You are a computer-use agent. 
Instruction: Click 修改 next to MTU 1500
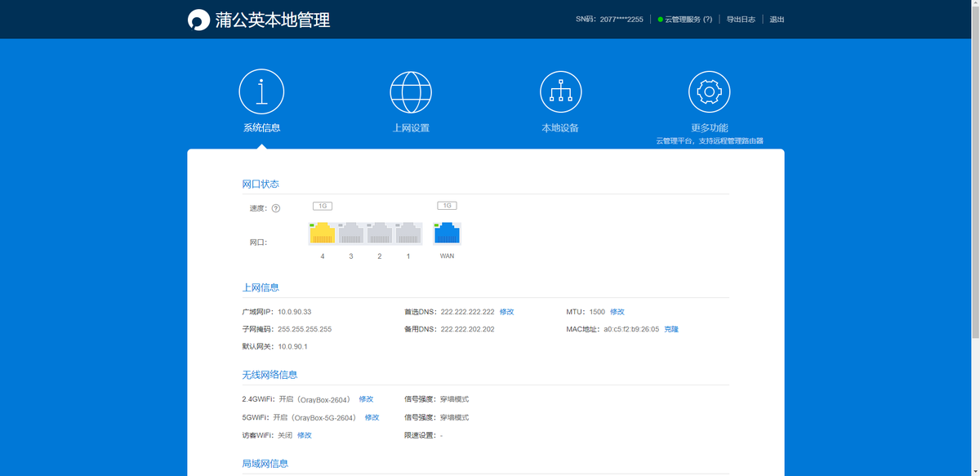pyautogui.click(x=617, y=312)
